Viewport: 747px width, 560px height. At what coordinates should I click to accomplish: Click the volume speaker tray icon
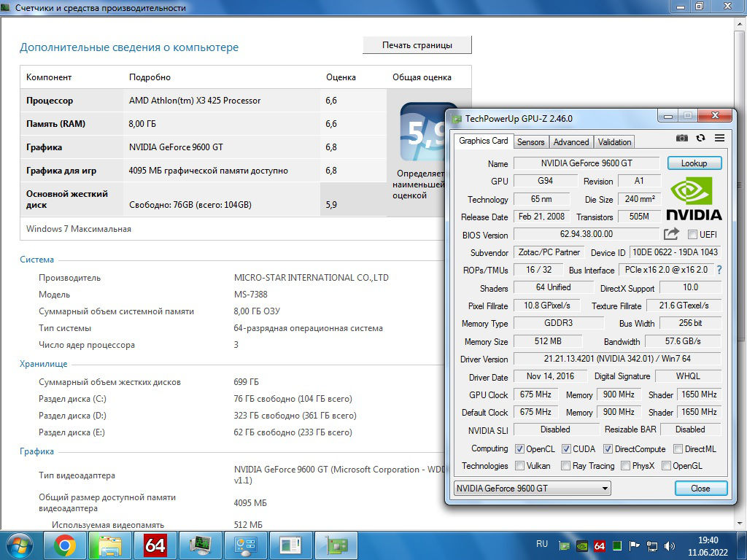coord(670,546)
